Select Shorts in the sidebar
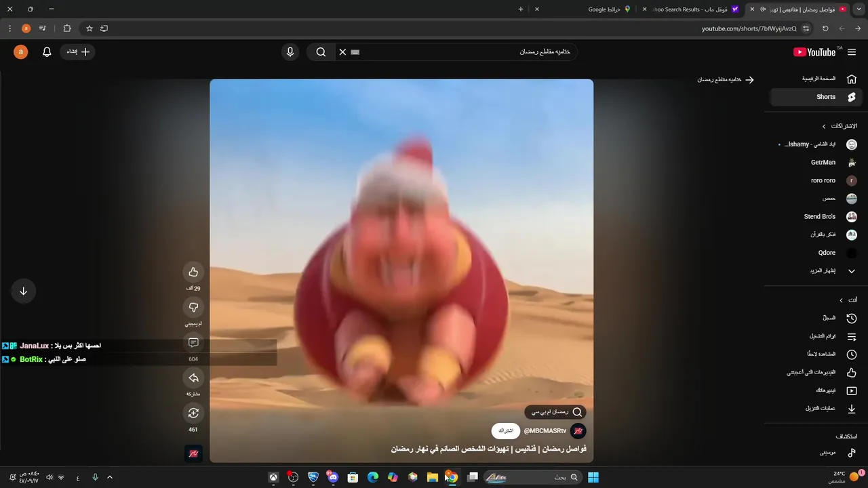The height and width of the screenshot is (488, 868). tap(816, 97)
